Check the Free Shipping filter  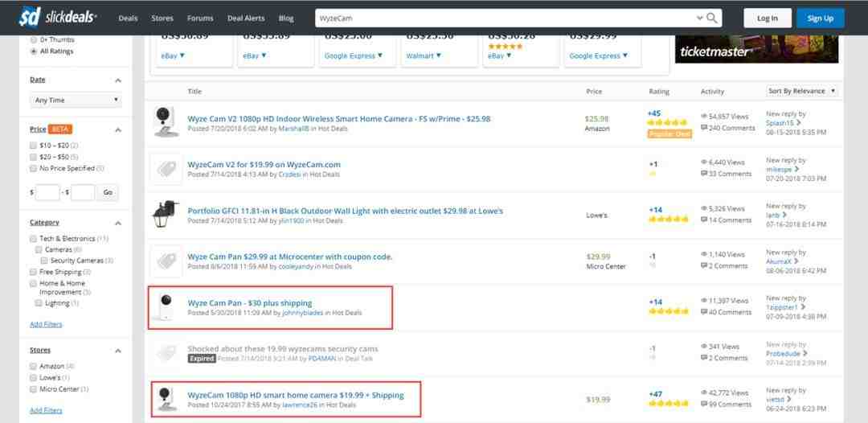click(x=34, y=272)
